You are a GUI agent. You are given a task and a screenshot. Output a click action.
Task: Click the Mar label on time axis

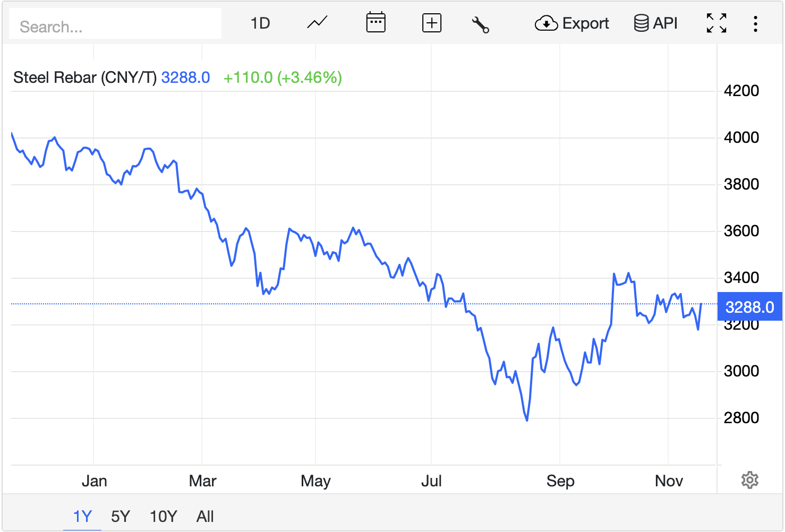coord(202,481)
